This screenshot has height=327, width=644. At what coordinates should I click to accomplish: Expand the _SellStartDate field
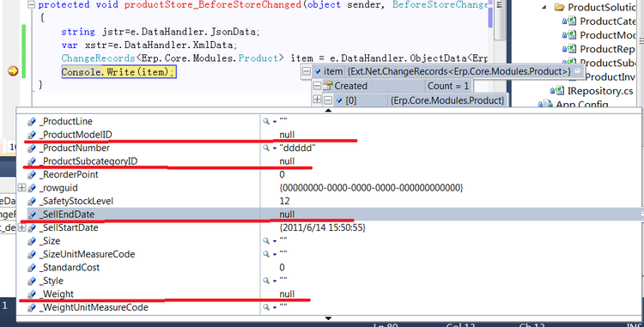tap(21, 227)
